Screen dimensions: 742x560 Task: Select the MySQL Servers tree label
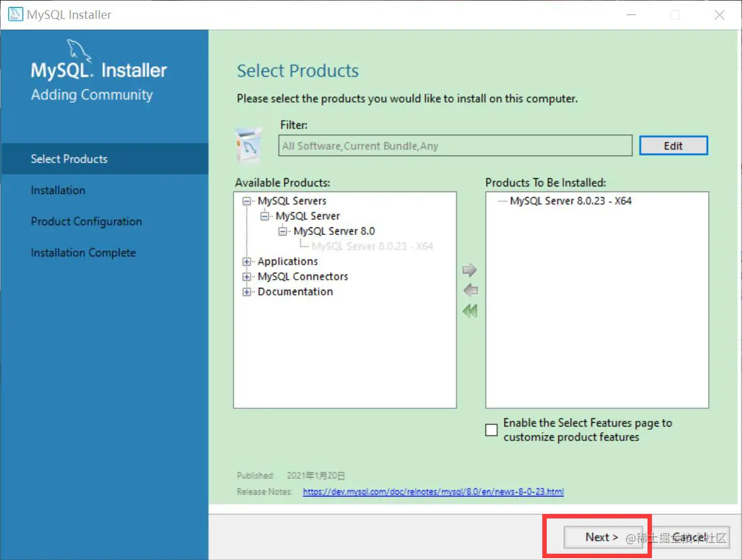[292, 201]
